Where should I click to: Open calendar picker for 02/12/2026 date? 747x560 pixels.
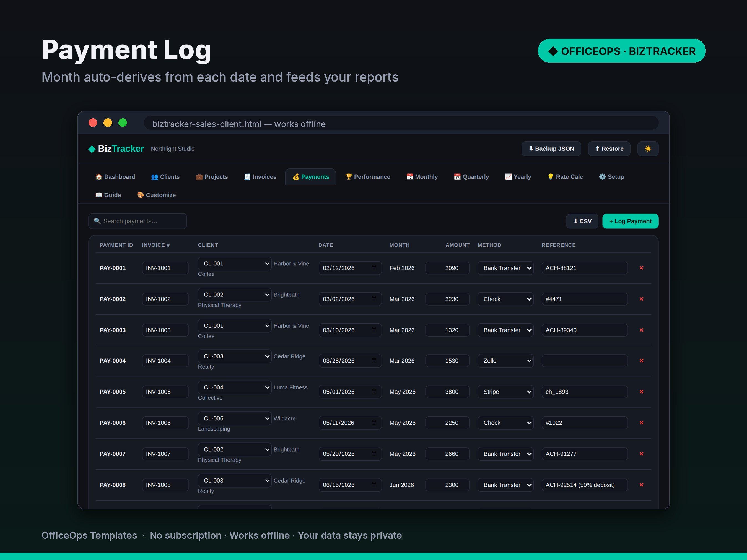pyautogui.click(x=374, y=268)
